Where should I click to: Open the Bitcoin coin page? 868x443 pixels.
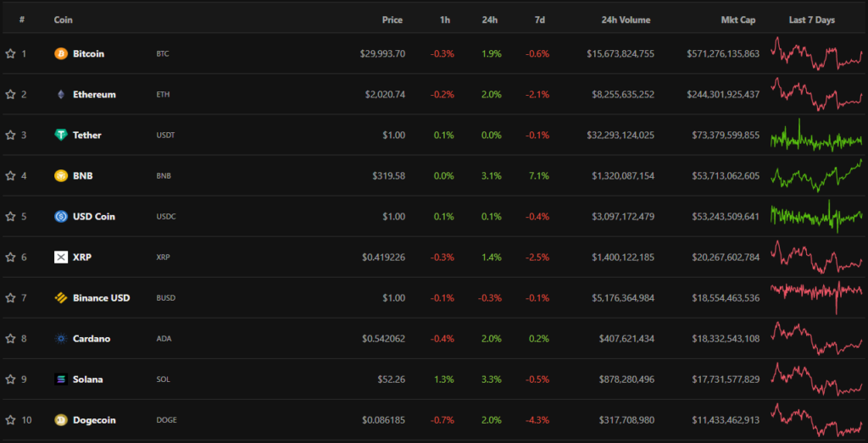(x=88, y=53)
